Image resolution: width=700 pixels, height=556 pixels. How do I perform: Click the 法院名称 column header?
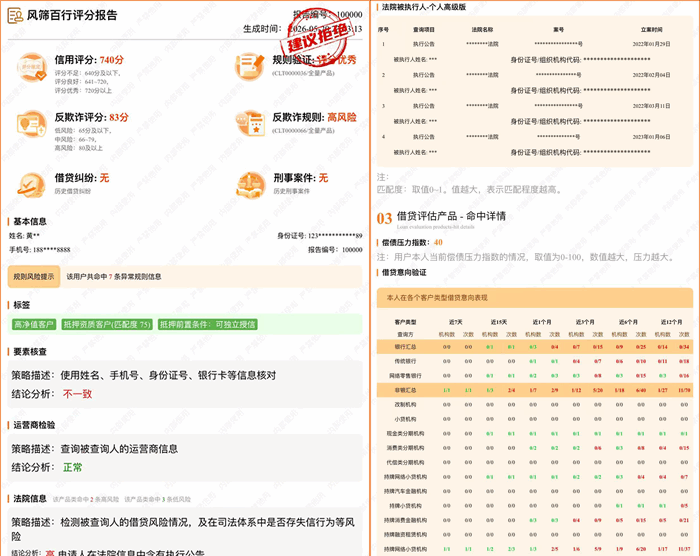pos(482,29)
